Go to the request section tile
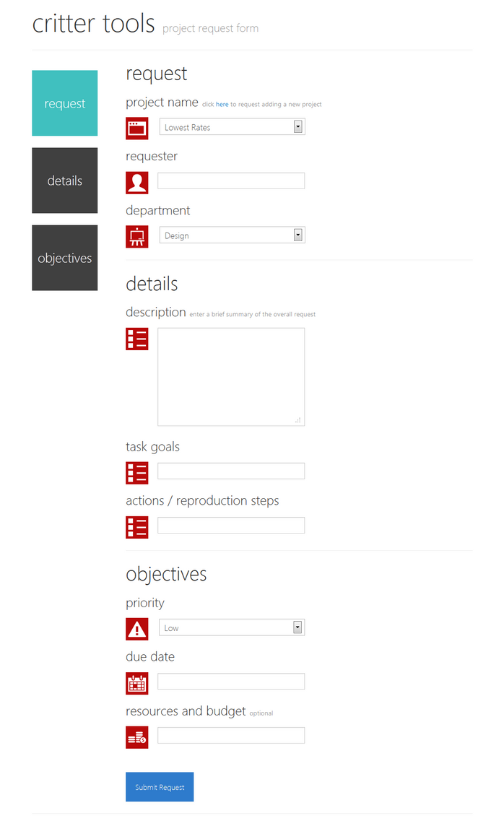The width and height of the screenshot is (504, 826). click(x=65, y=103)
